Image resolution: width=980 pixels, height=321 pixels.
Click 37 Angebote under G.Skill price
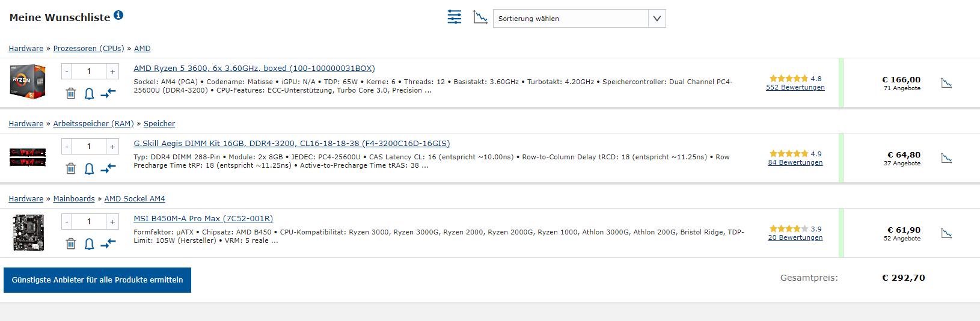click(x=902, y=164)
